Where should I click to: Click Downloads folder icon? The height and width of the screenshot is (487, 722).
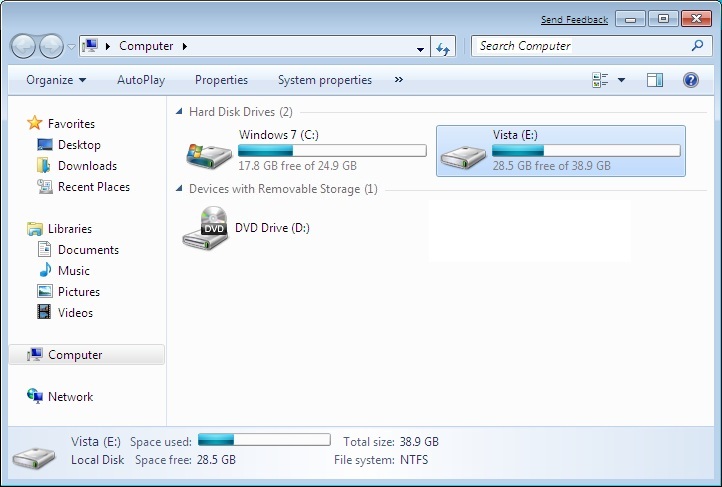(x=44, y=165)
